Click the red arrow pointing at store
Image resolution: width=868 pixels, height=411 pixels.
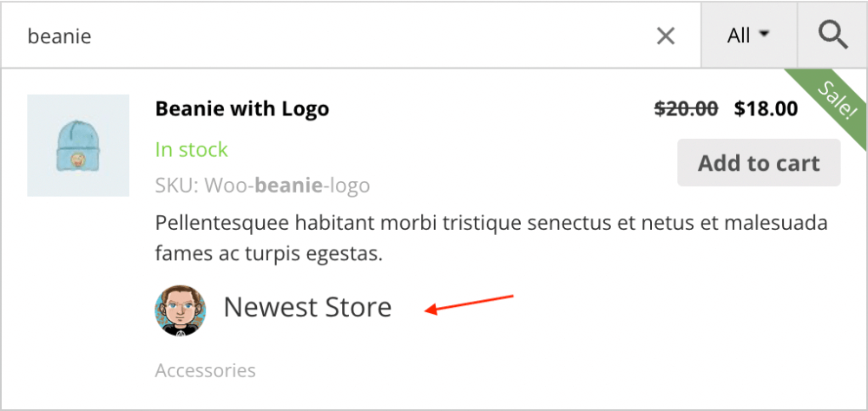coord(470,304)
